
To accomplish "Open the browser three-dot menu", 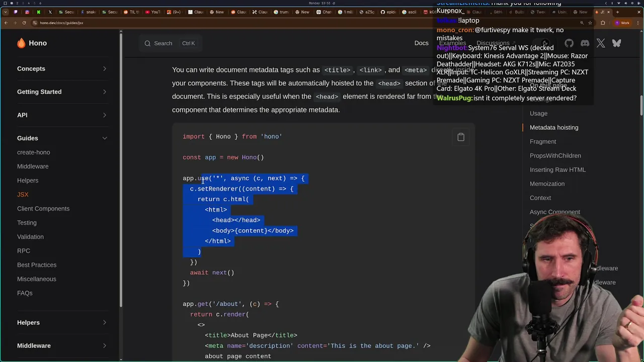I will click(639, 23).
